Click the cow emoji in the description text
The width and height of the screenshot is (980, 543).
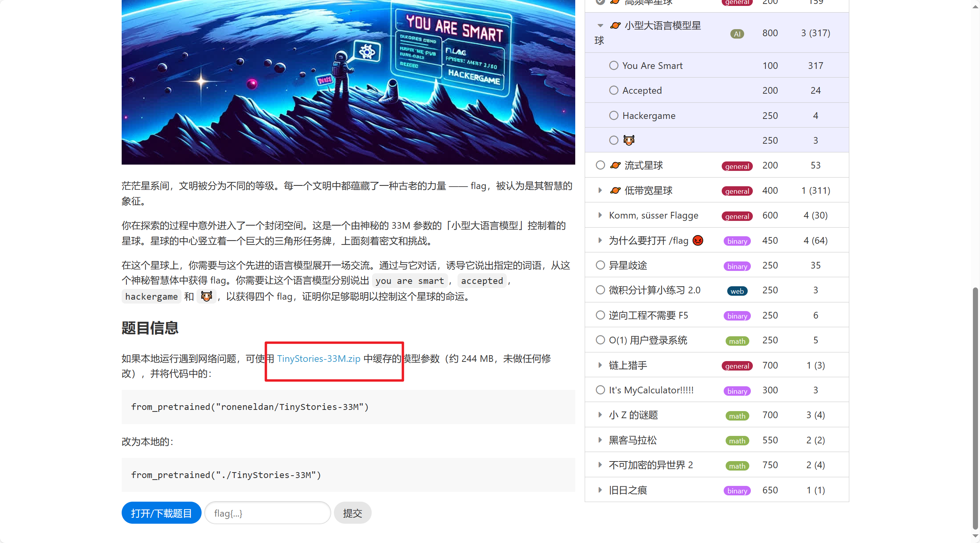tap(206, 296)
